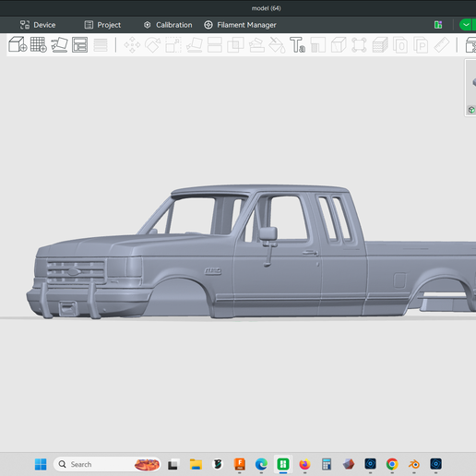Click the pages icon marked with P
This screenshot has height=476, width=476.
421,45
